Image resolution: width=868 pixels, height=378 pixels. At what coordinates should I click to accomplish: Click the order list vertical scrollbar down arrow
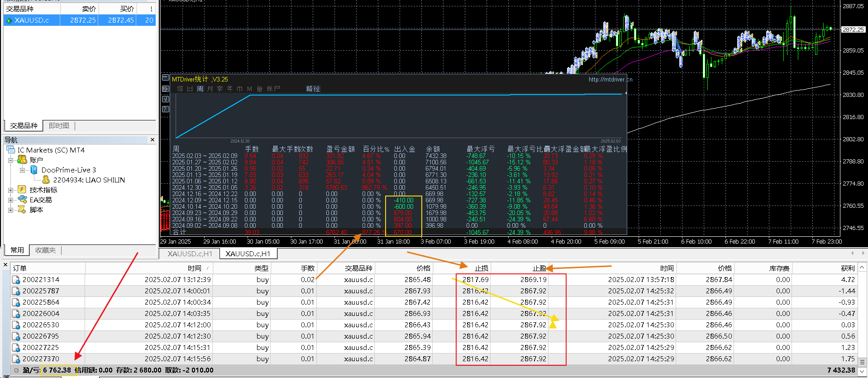point(863,371)
